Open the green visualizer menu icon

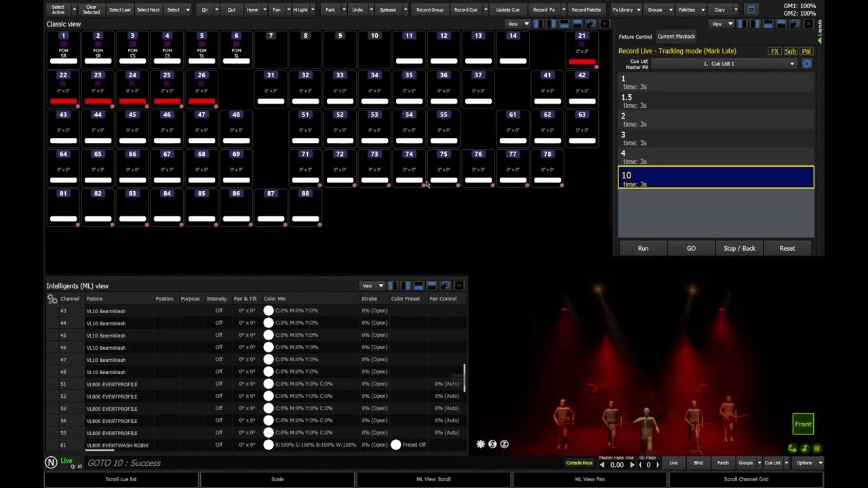click(816, 448)
